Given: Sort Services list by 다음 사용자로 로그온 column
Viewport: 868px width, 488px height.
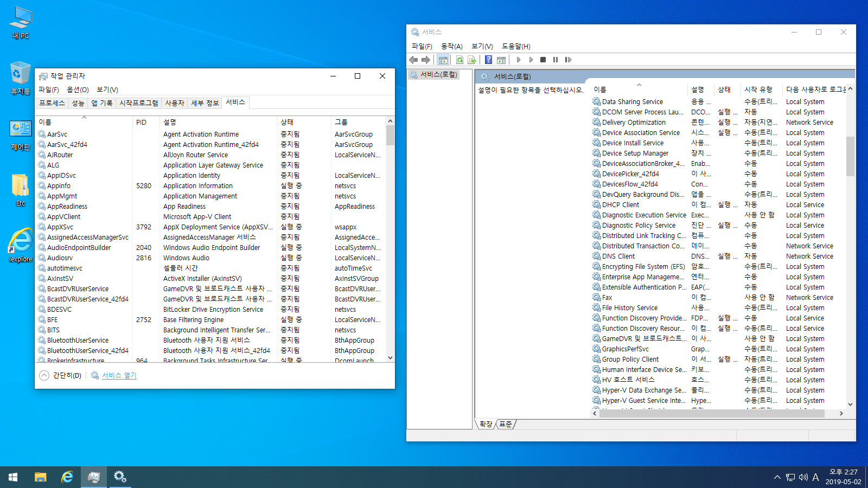Looking at the screenshot, I should click(x=814, y=89).
